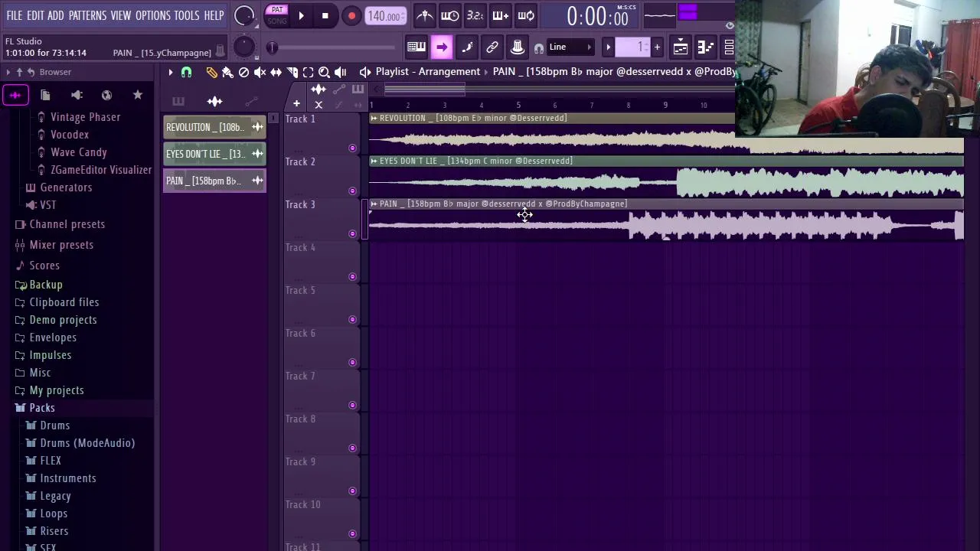Open EYES DON'T LIE clip menu arrow

[x=374, y=161]
